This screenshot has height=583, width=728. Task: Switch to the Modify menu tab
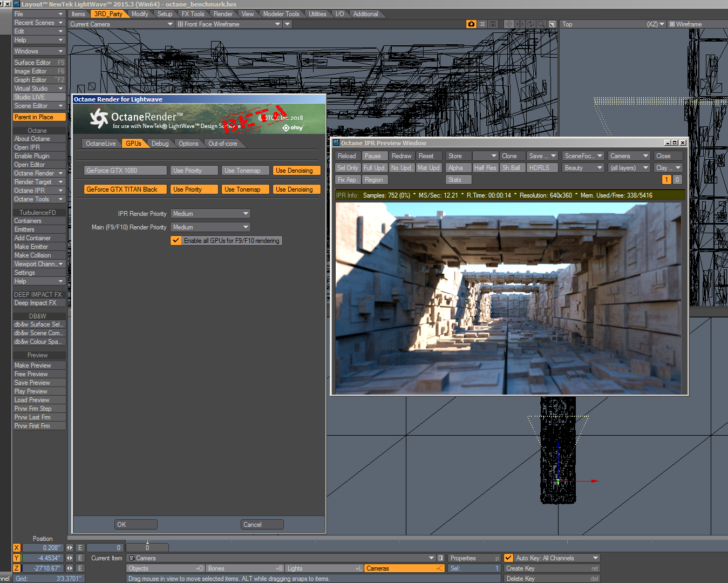(140, 14)
